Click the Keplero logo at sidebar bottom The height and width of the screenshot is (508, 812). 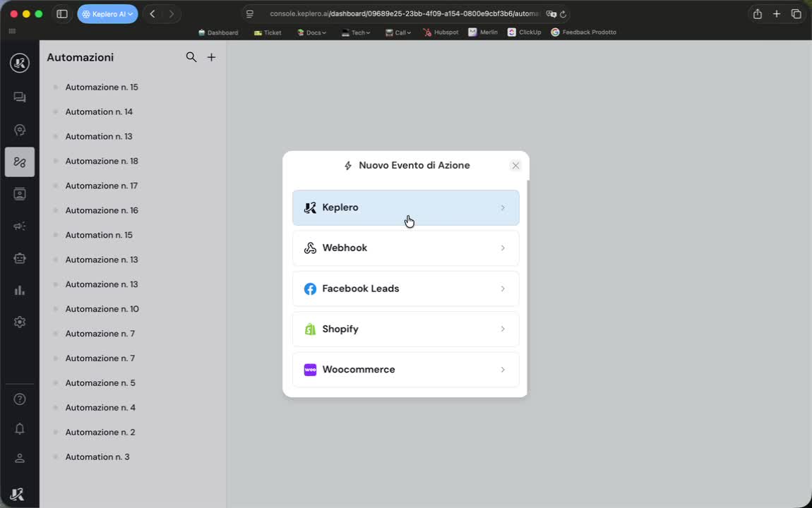[x=17, y=495]
